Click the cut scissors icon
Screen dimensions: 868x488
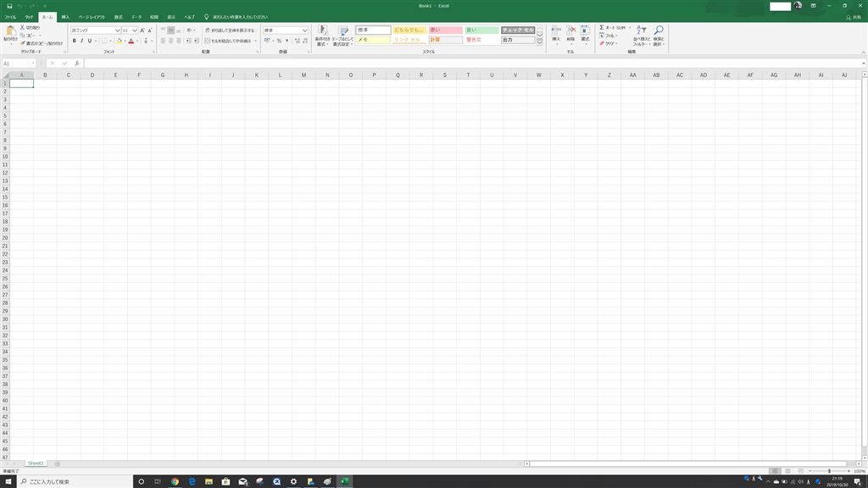(x=23, y=27)
